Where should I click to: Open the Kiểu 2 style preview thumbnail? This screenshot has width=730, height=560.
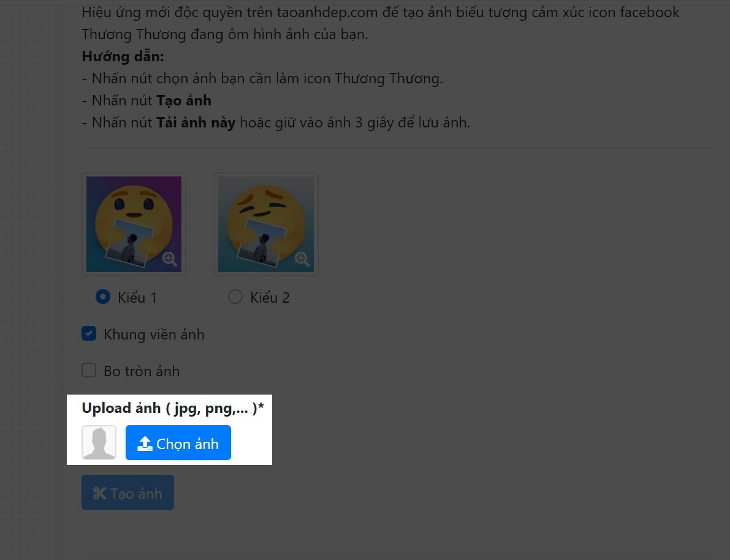point(266,224)
